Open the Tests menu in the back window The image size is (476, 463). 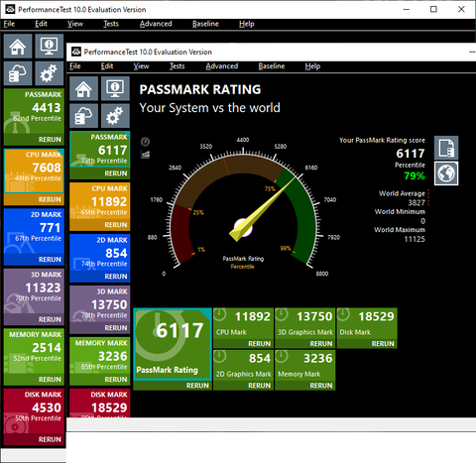(111, 24)
